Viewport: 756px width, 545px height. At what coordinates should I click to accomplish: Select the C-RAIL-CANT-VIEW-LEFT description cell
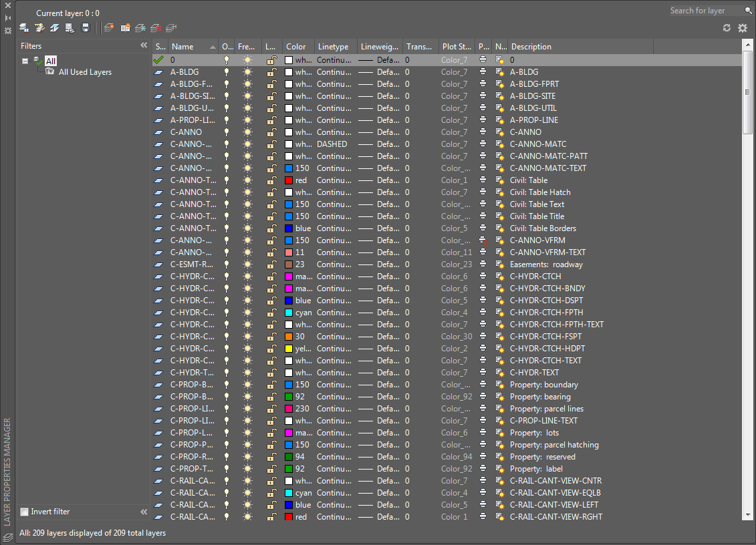(554, 504)
